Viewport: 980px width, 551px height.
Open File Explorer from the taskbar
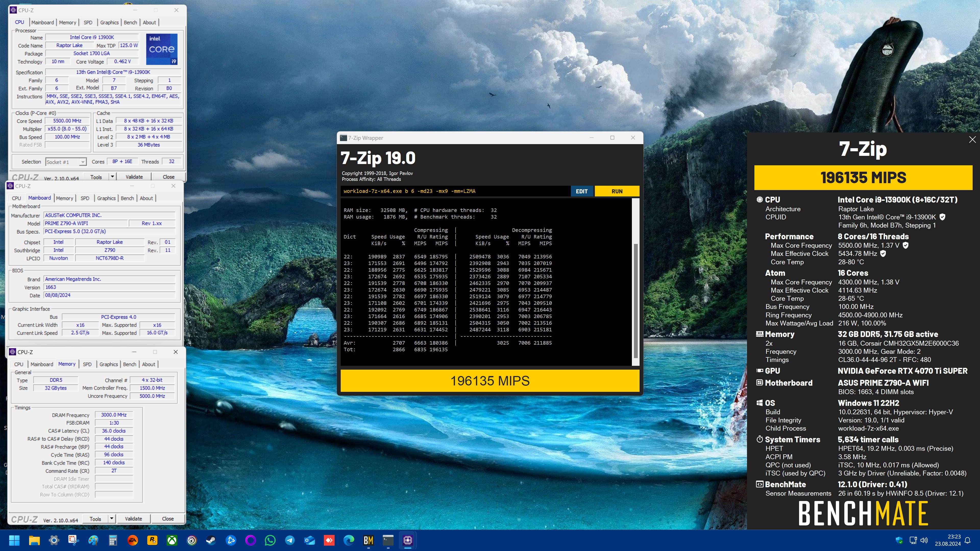click(34, 540)
